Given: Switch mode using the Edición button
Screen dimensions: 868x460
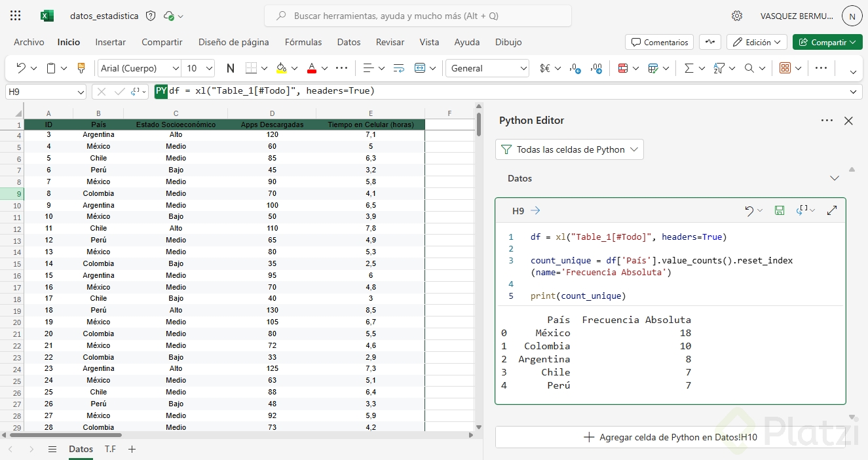Looking at the screenshot, I should coord(757,42).
